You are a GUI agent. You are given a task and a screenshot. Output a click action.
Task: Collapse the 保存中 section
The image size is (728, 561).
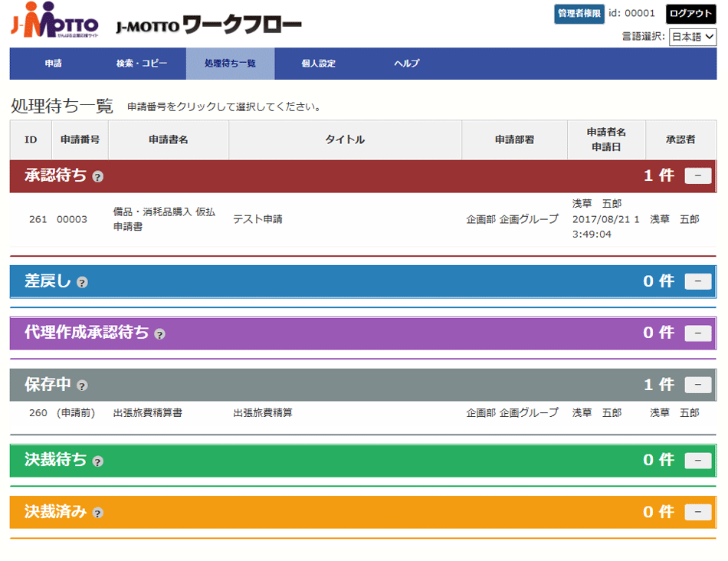(697, 385)
